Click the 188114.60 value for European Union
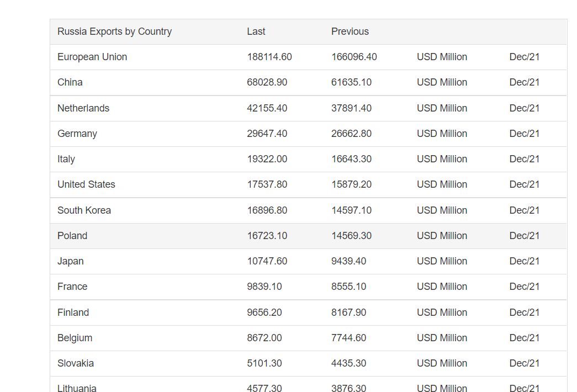577x392 pixels. coord(269,57)
